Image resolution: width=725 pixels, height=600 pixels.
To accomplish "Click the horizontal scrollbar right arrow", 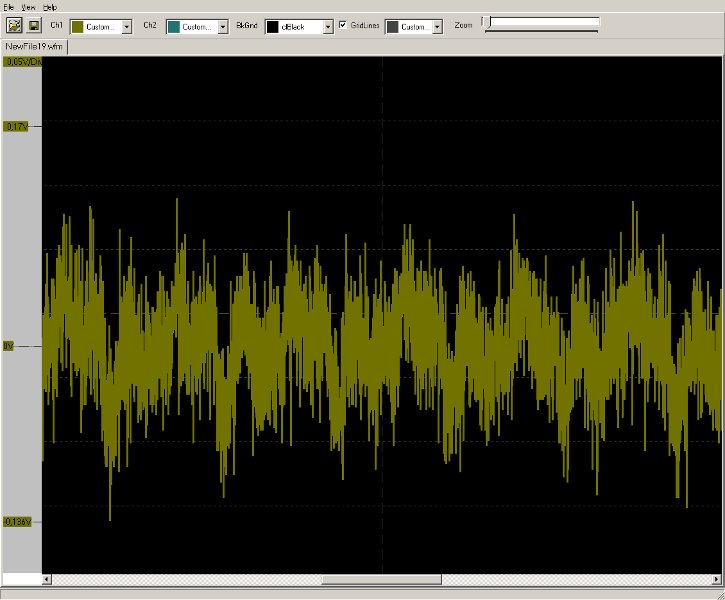I will click(717, 580).
